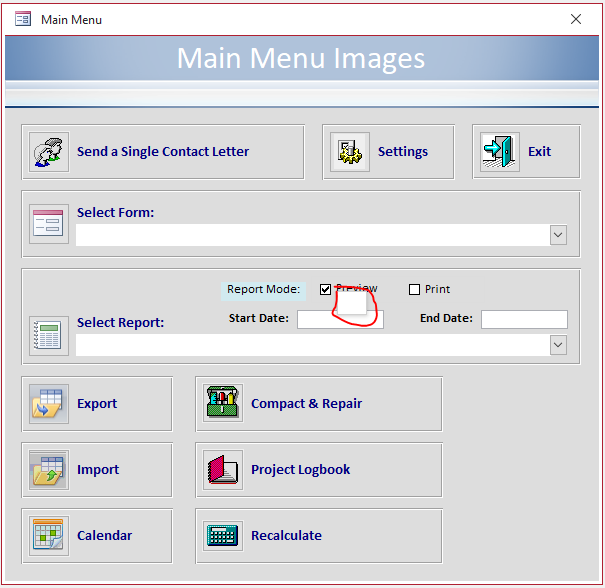
Task: Click the Import folder icon
Action: coord(49,470)
